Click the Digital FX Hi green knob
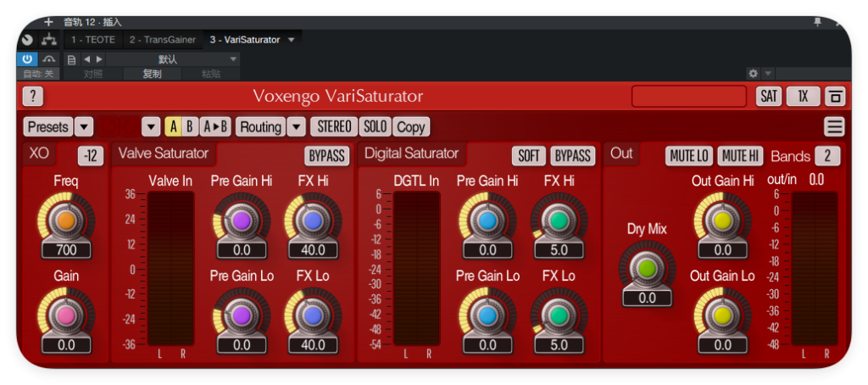Image resolution: width=868 pixels, height=385 pixels. click(559, 220)
